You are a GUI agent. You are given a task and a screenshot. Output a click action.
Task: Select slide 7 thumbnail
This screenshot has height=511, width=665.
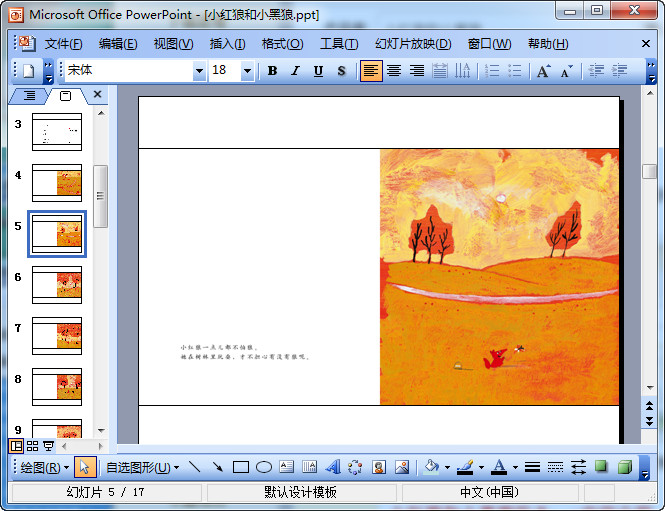pos(57,336)
